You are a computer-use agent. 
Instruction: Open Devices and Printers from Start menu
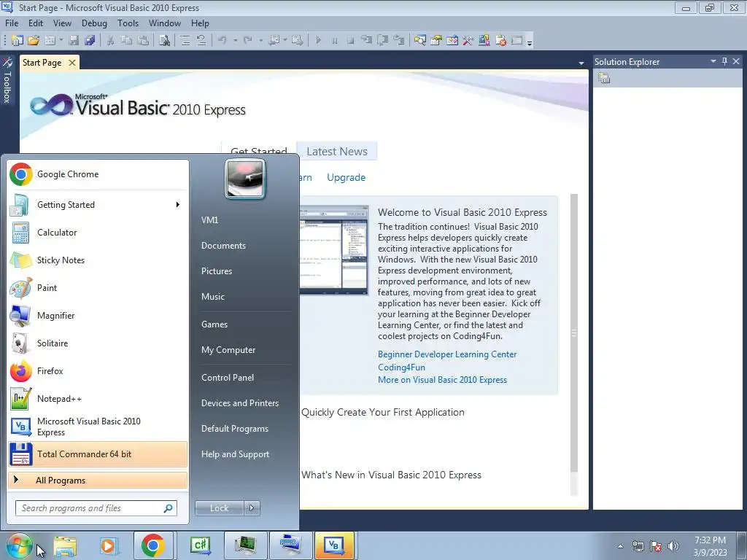click(x=239, y=402)
